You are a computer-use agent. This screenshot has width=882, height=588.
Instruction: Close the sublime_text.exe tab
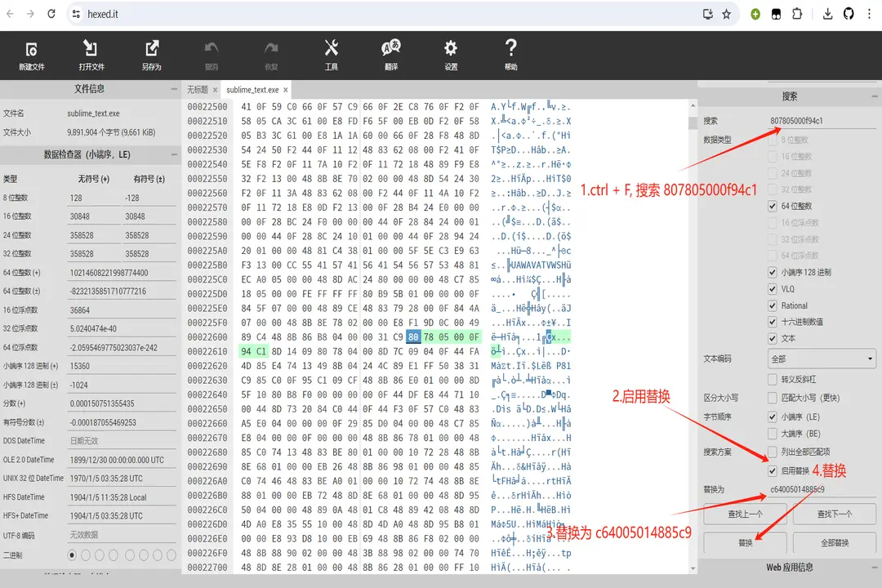(286, 90)
